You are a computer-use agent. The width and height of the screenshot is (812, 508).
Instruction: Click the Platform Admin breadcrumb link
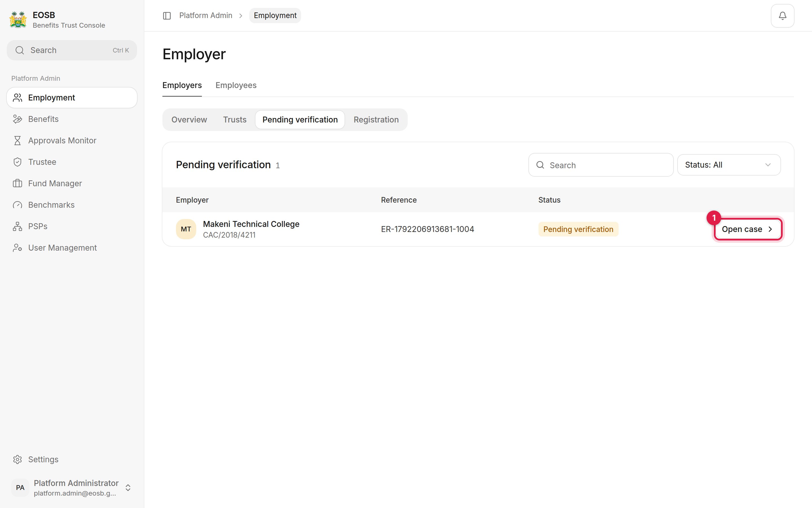click(x=206, y=16)
